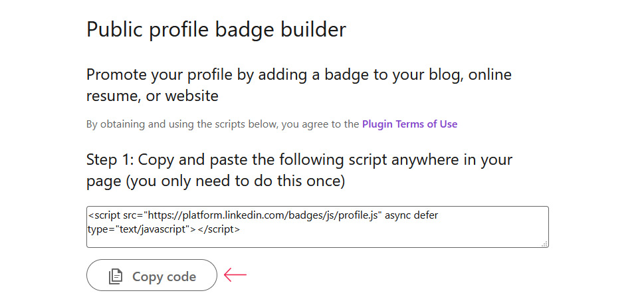Click the text area resize grip
The height and width of the screenshot is (307, 644).
(544, 244)
